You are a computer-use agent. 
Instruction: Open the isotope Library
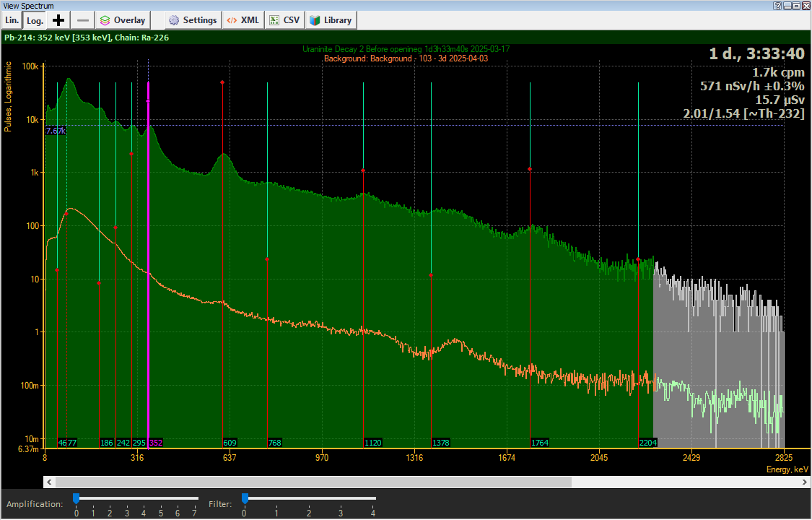pos(331,20)
